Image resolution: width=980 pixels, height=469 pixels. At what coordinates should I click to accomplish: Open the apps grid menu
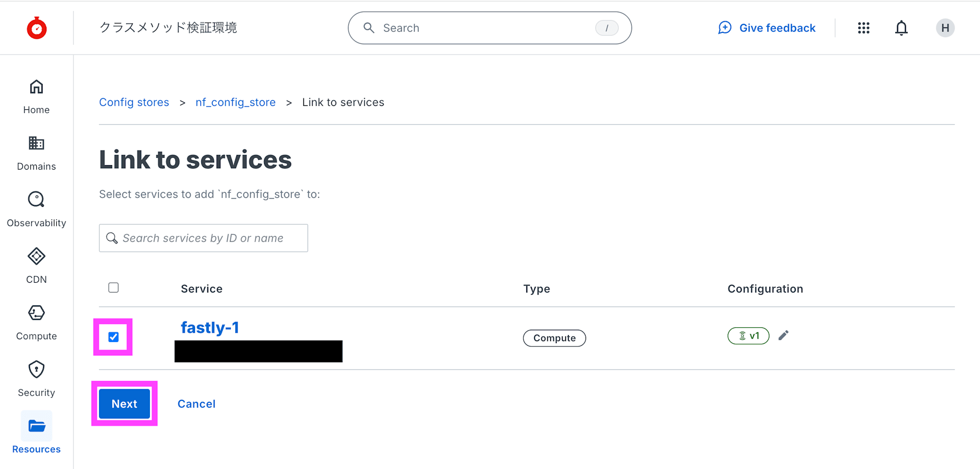point(863,28)
